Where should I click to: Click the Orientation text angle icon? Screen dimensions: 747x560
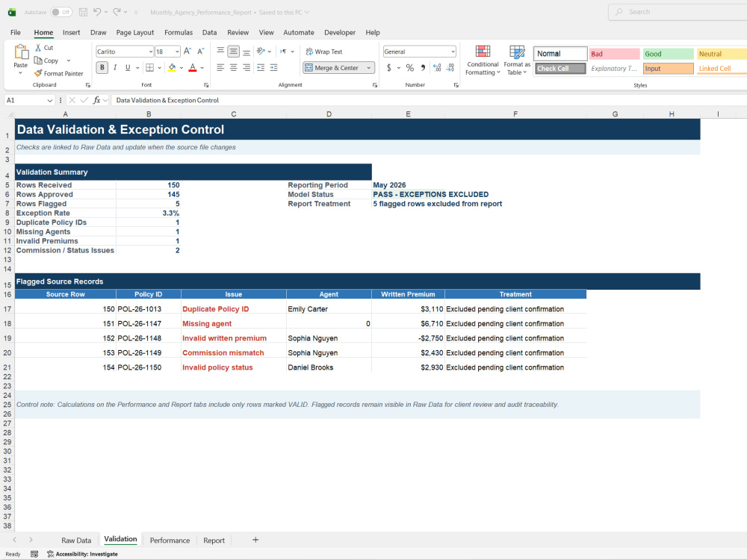pos(261,52)
